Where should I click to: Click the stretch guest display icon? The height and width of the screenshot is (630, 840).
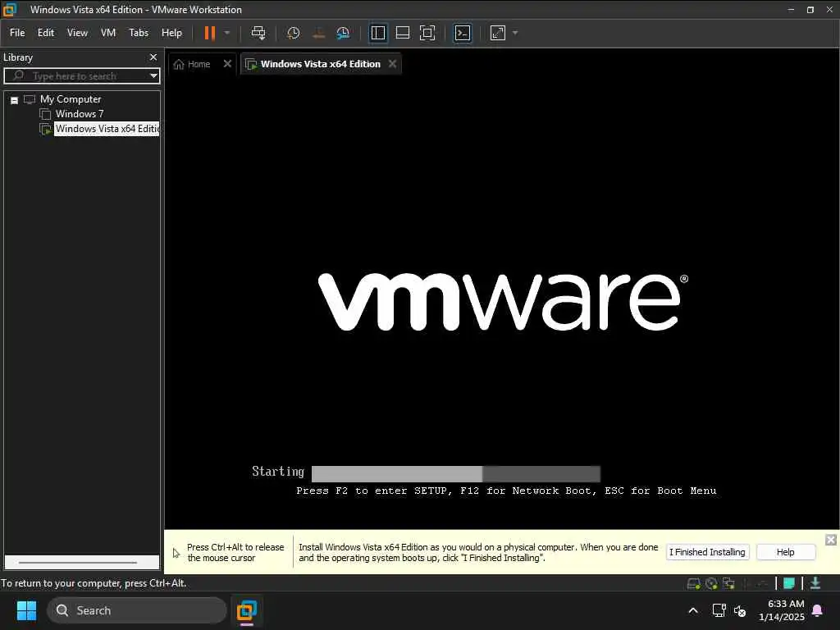point(498,33)
